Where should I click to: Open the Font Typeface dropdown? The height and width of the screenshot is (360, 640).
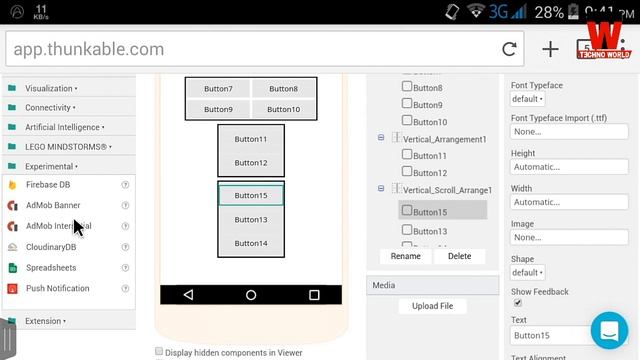click(x=527, y=99)
